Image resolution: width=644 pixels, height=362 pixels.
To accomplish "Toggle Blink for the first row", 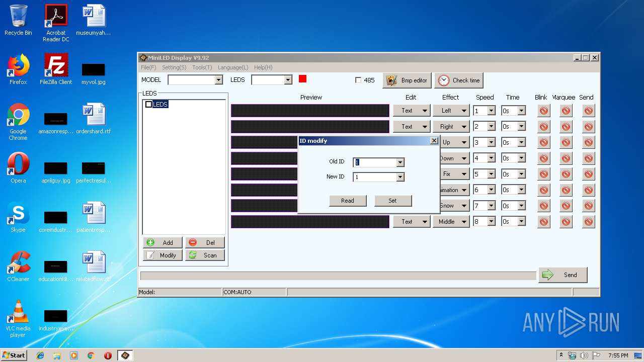I will (543, 111).
